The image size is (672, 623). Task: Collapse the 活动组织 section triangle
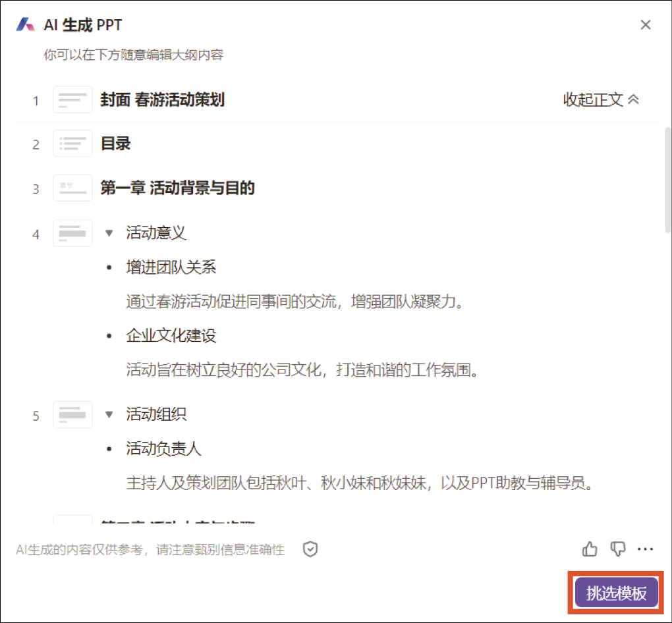109,414
